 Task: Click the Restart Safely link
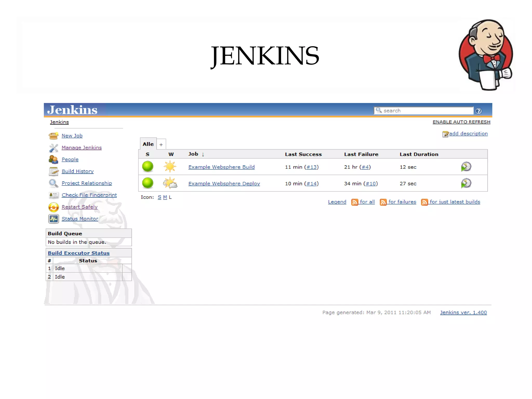[79, 207]
